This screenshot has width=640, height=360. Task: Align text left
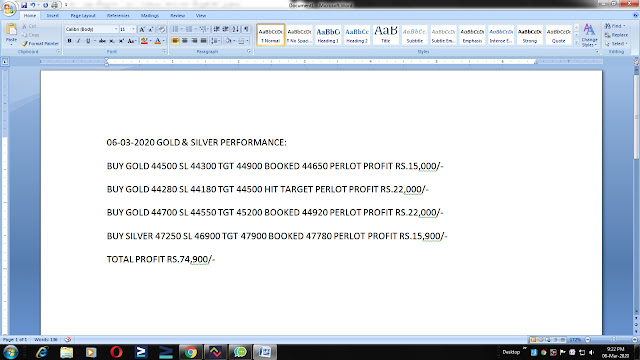click(x=175, y=41)
